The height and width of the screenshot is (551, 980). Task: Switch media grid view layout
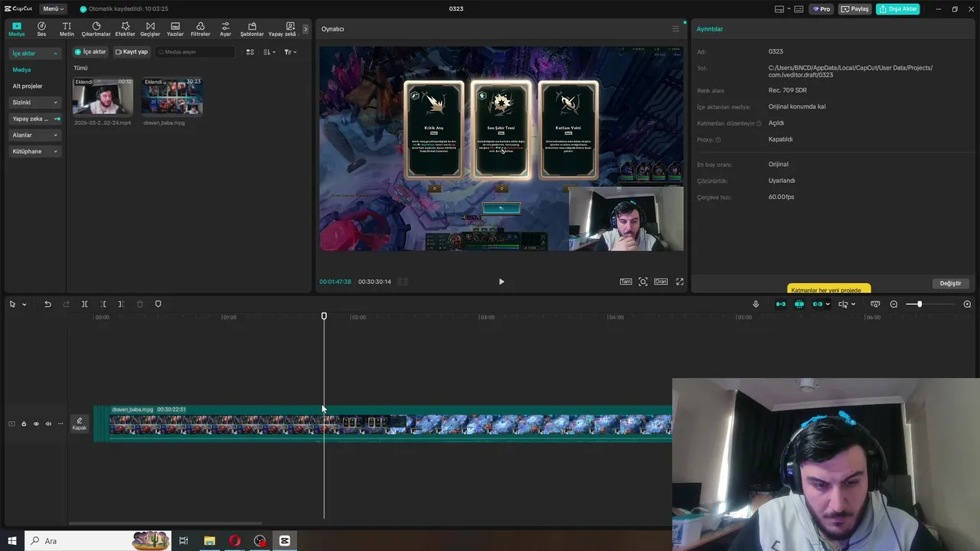[x=250, y=52]
